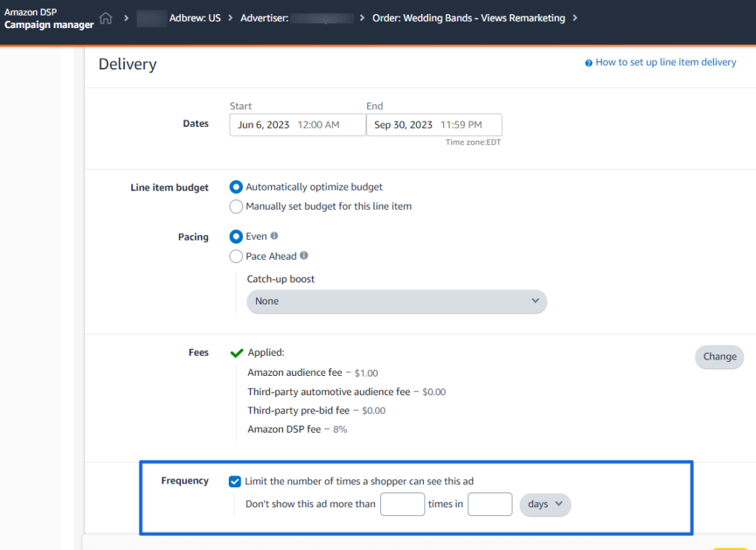Open How to set up line item delivery link

[666, 62]
